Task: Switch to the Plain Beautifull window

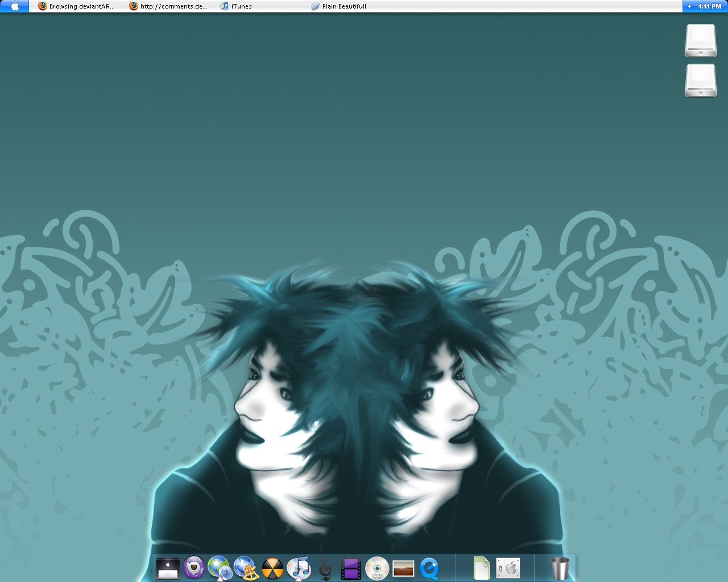Action: click(x=339, y=6)
